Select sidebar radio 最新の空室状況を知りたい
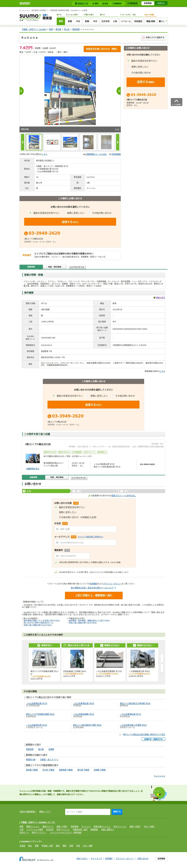 [128, 61]
